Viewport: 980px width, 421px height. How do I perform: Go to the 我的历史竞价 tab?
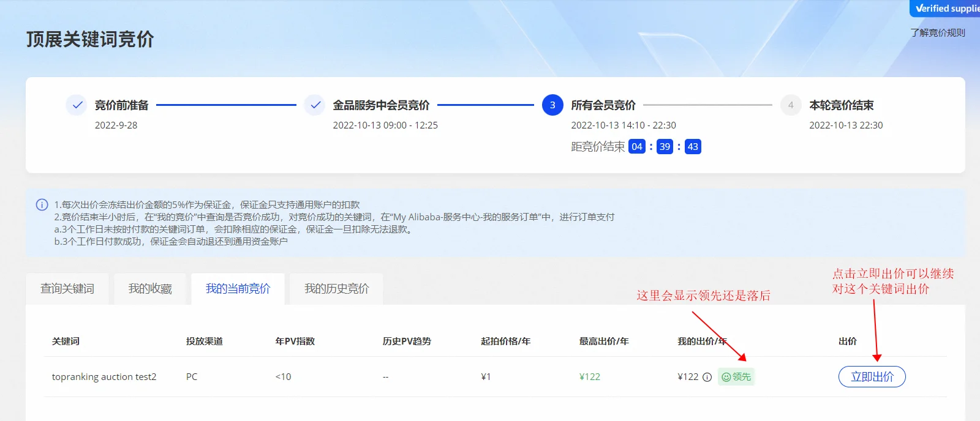pos(336,289)
